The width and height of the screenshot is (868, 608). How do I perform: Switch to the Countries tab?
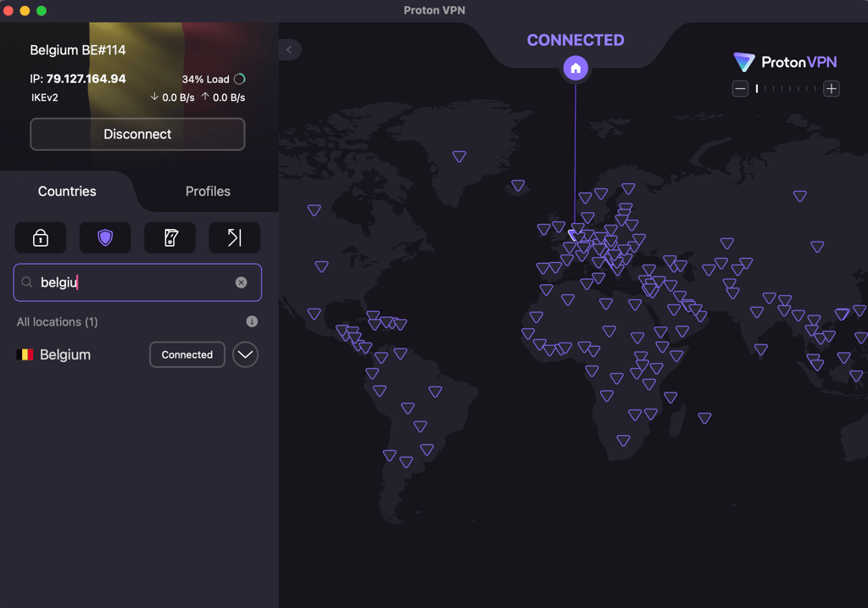[67, 191]
